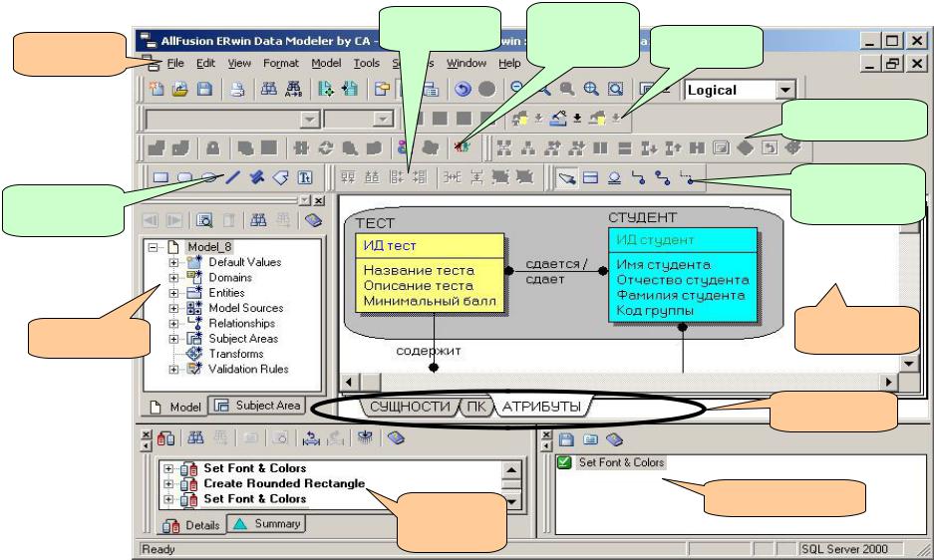Image resolution: width=934 pixels, height=560 pixels.
Task: Click the save icon in the right log pane
Action: coord(566,439)
